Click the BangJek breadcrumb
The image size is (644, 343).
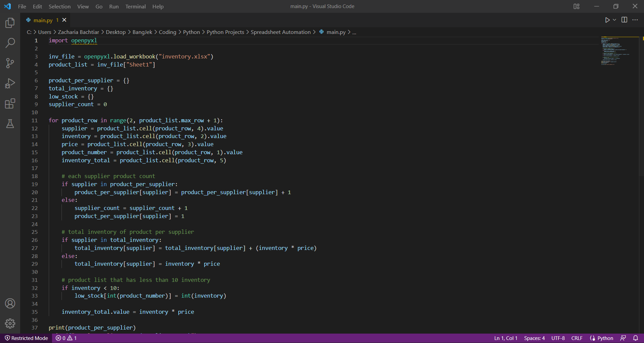click(142, 32)
